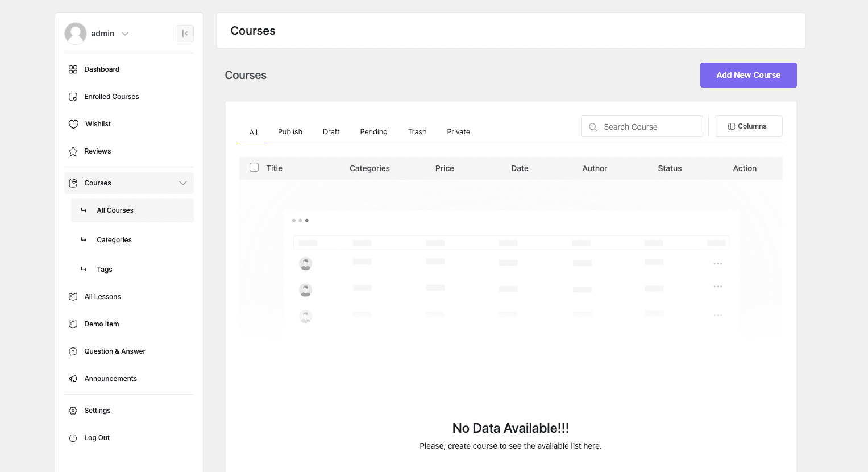Switch to the Trash tab

point(417,132)
